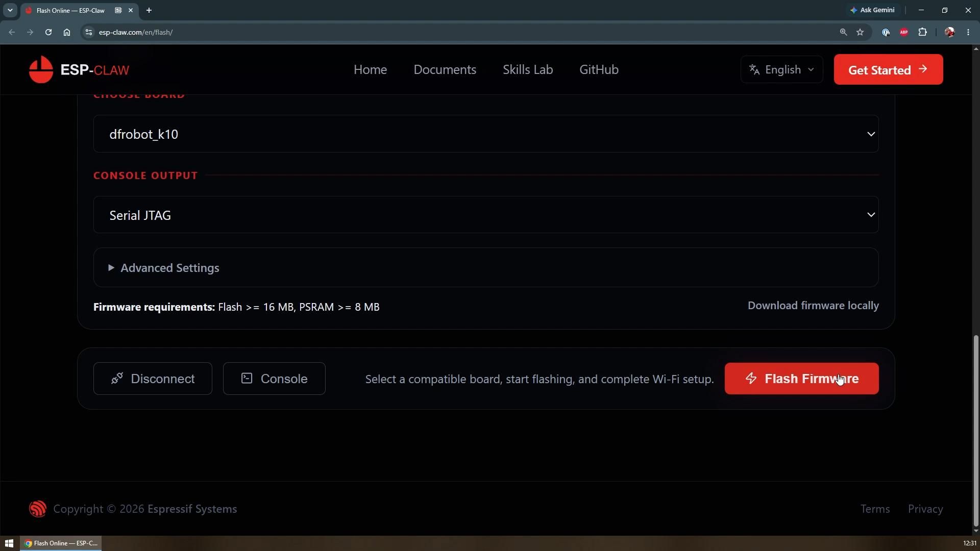Viewport: 980px width, 551px height.
Task: Open the tab search dropdown arrow
Action: coord(10,10)
